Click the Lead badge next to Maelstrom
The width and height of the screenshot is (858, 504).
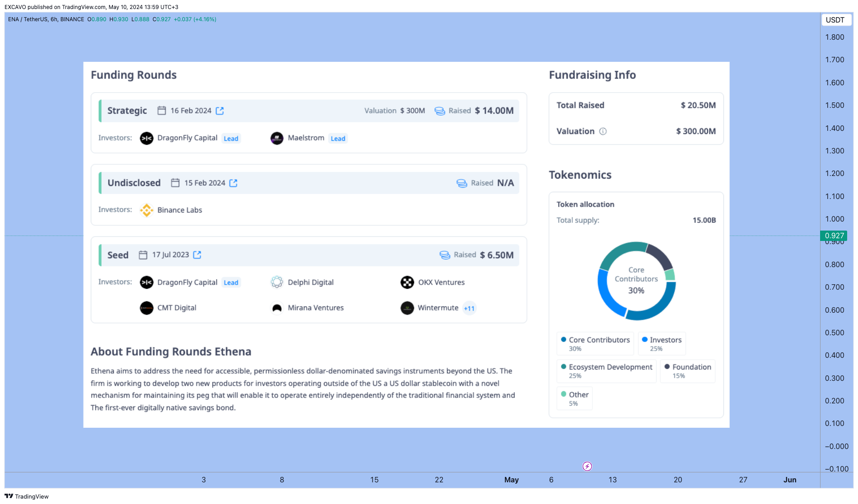click(x=338, y=139)
